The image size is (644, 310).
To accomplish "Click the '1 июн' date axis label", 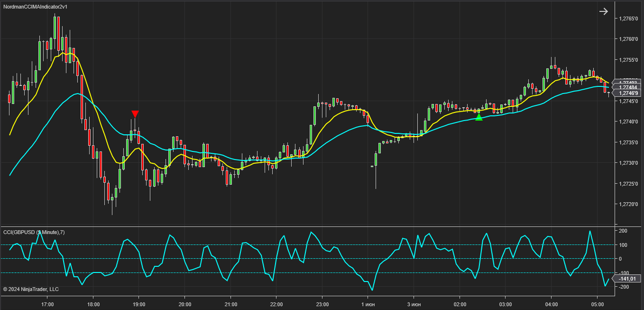I will click(368, 304).
